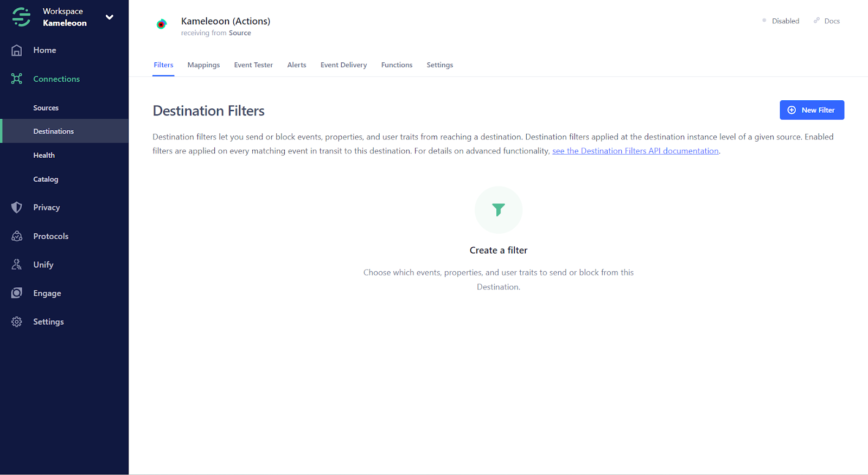Click the Unify person icon
Screen dimensions: 868x475
[17, 265]
